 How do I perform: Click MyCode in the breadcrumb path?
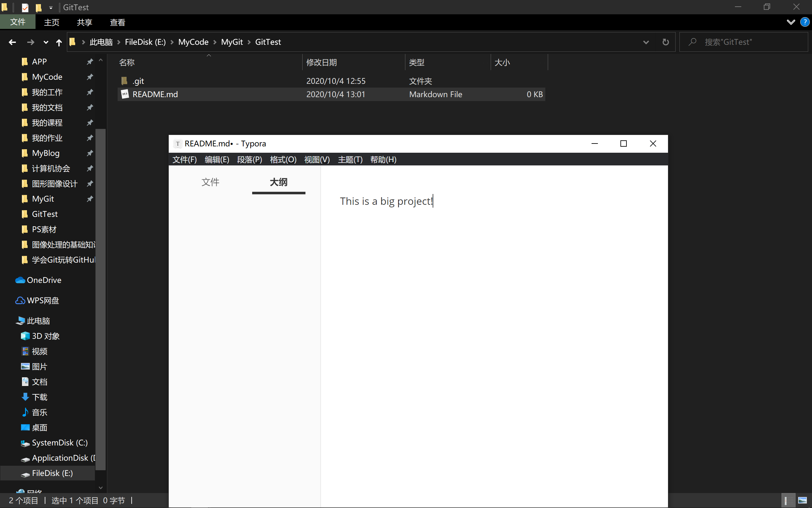pyautogui.click(x=193, y=42)
